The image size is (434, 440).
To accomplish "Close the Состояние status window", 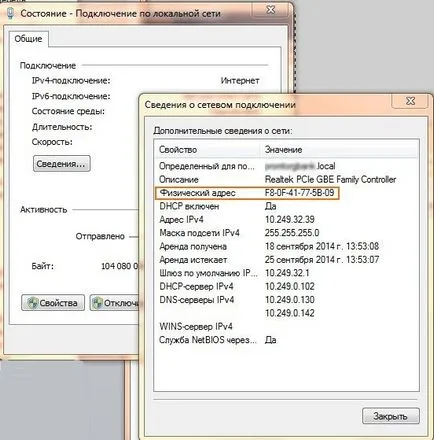I will click(x=271, y=10).
